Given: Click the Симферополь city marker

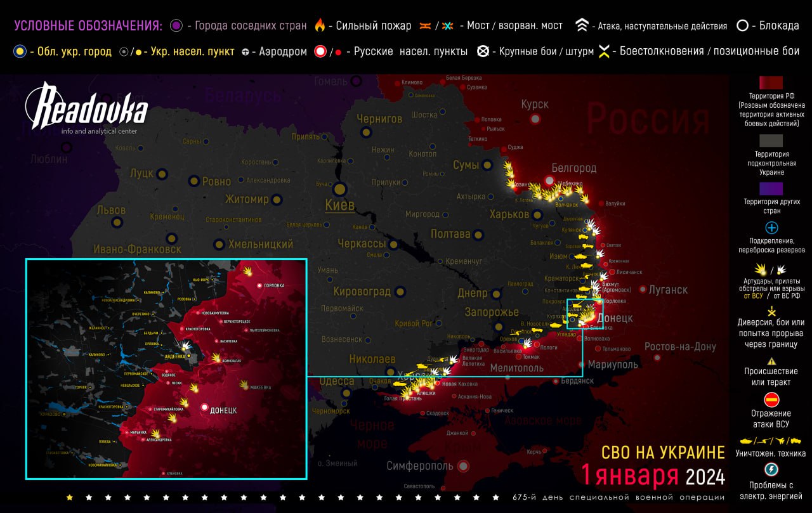Looking at the screenshot, I should point(464,467).
